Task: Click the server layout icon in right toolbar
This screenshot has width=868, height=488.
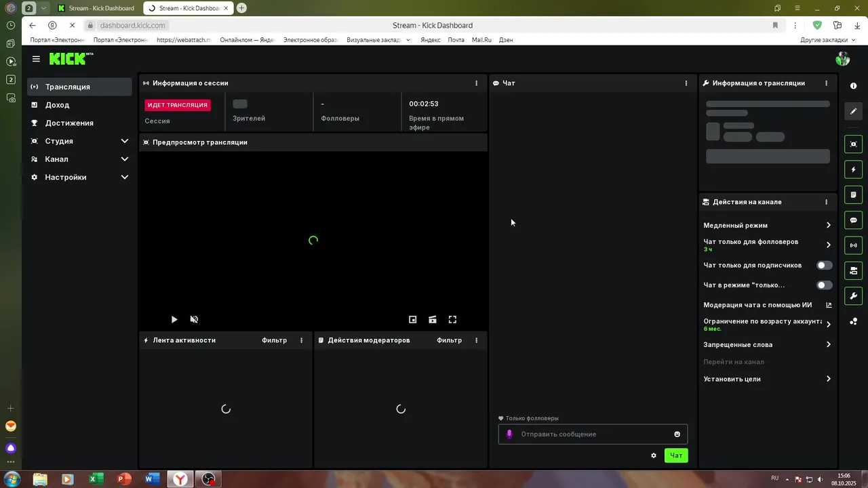Action: 854,271
